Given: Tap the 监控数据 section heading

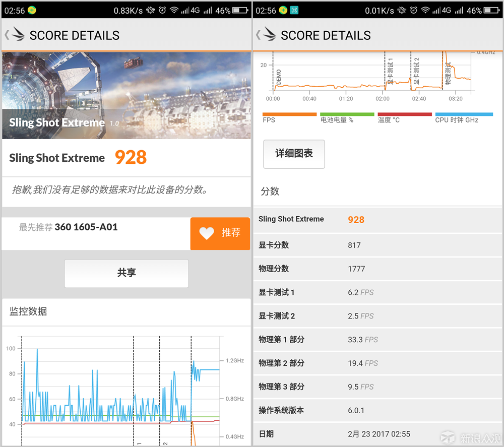Looking at the screenshot, I should tap(28, 311).
